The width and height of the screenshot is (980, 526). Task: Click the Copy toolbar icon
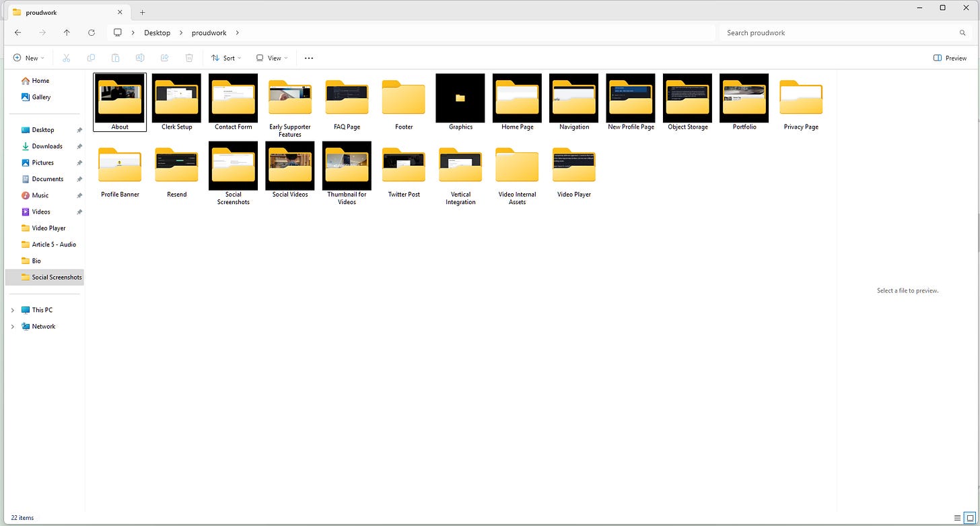tap(91, 58)
